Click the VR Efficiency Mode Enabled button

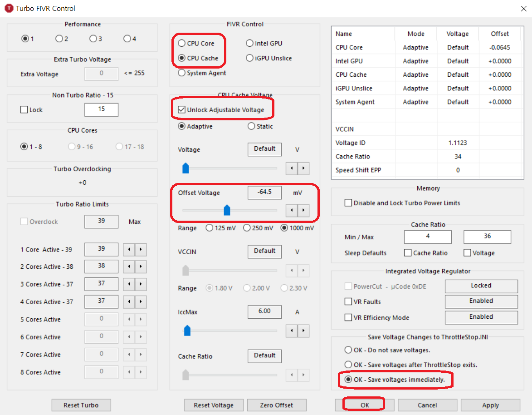[x=481, y=317]
